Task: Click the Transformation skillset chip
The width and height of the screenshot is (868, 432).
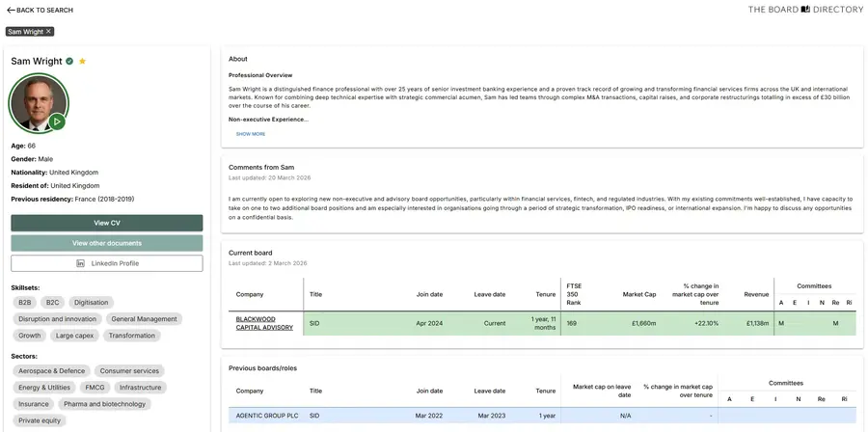Action: pyautogui.click(x=132, y=336)
